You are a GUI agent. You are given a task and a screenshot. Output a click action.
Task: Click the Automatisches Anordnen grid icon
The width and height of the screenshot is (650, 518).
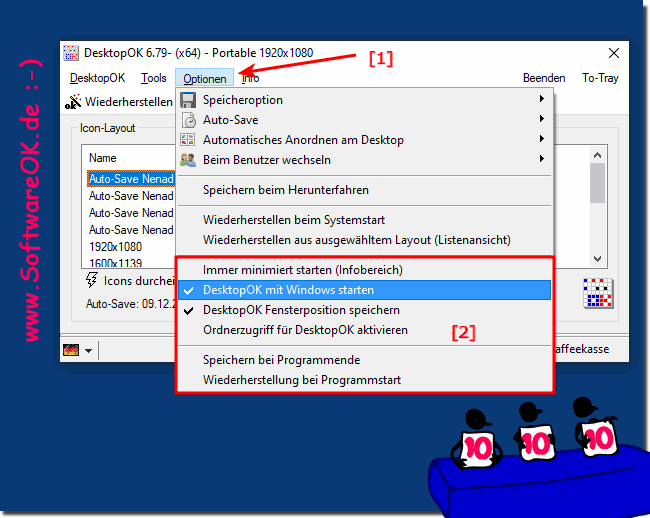[188, 140]
